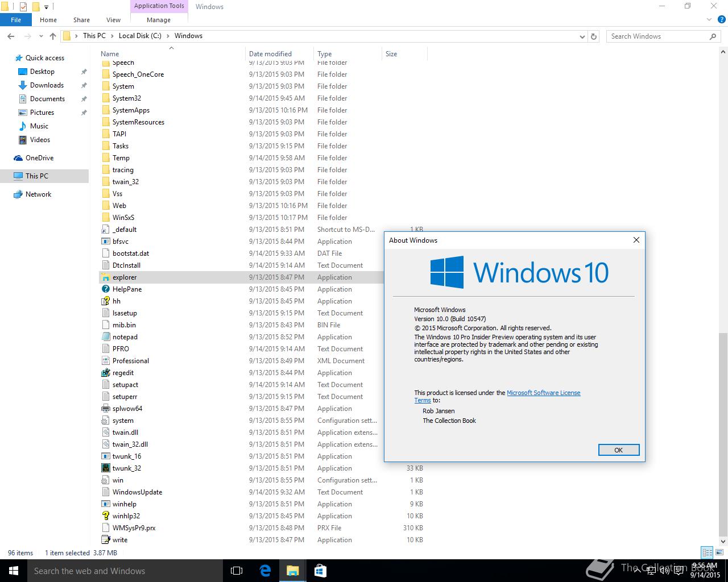Switch to the Share ribbon tab

tap(81, 20)
